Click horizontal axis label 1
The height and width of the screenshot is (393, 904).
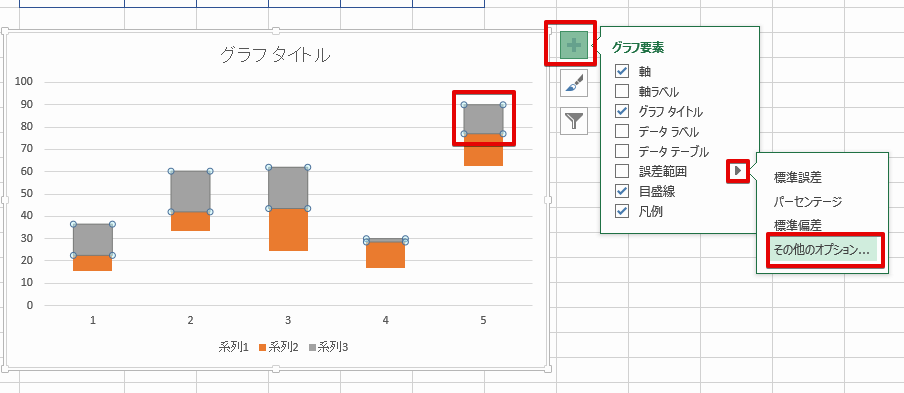[93, 320]
